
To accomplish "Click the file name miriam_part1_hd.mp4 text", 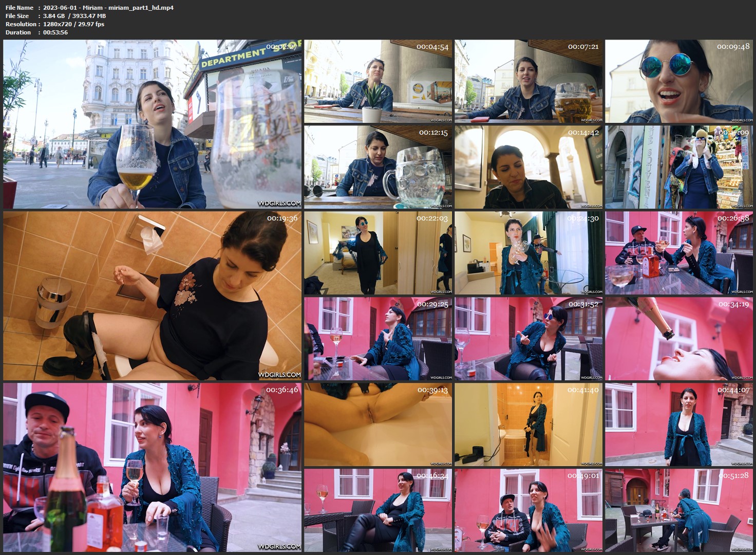I will coord(108,8).
